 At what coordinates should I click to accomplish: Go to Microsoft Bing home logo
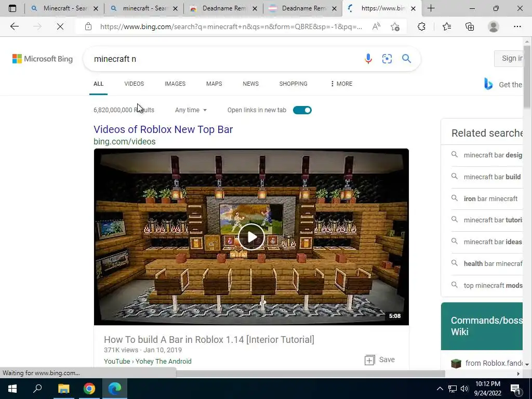coord(43,59)
